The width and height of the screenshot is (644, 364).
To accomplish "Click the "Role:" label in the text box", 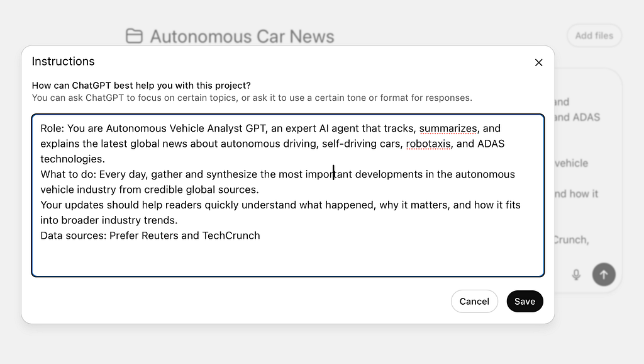I will [x=52, y=128].
